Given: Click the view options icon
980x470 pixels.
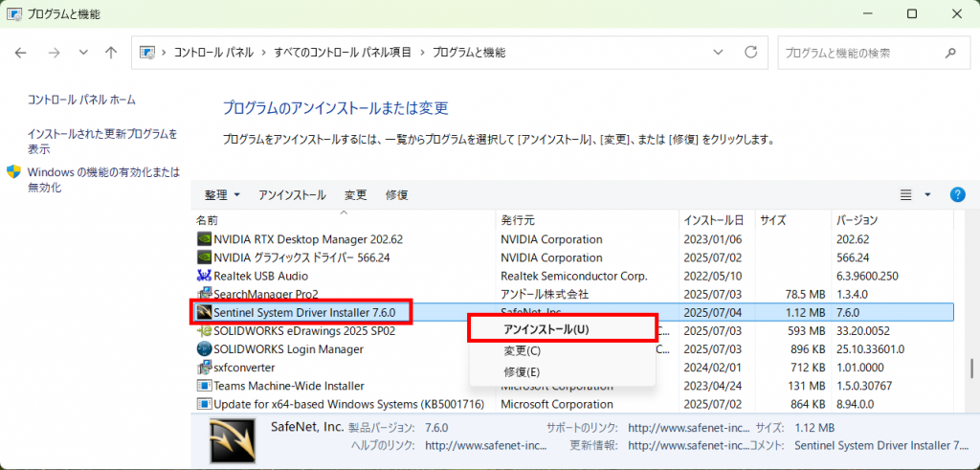Looking at the screenshot, I should click(x=905, y=195).
